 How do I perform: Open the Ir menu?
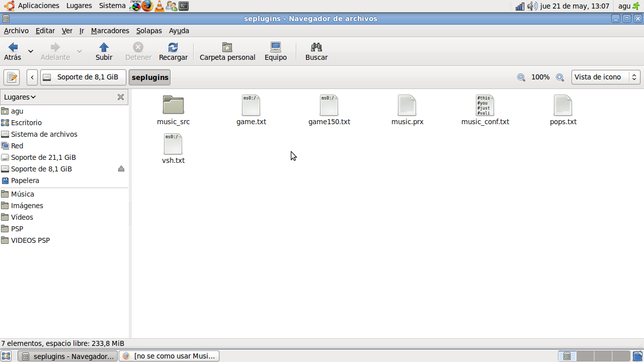(82, 31)
